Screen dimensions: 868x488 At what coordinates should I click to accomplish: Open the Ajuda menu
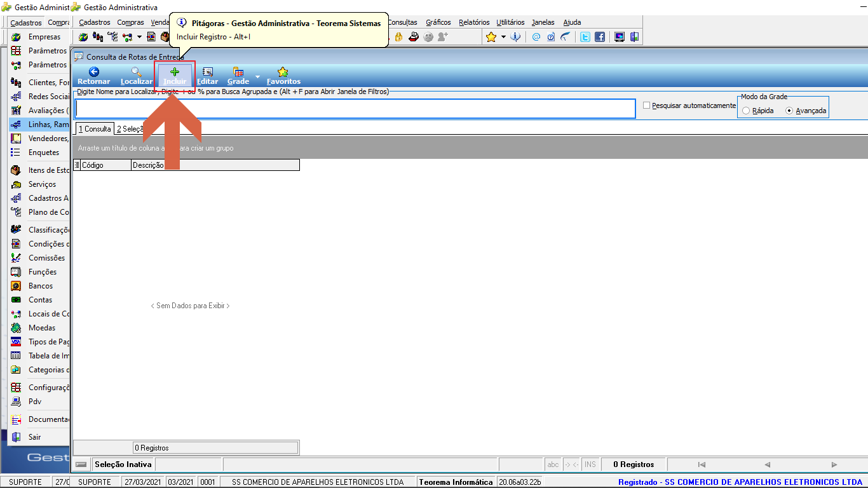coord(572,22)
